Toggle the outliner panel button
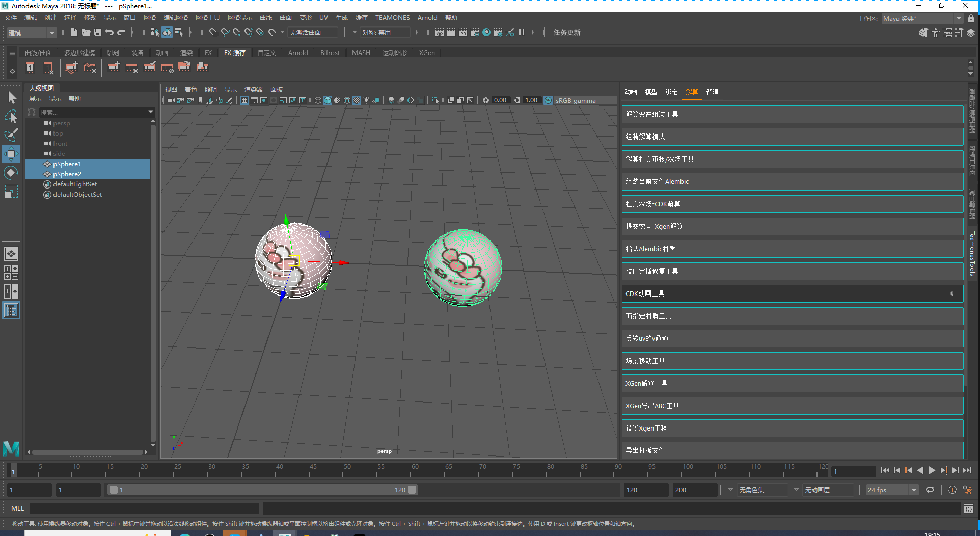 coord(11,310)
